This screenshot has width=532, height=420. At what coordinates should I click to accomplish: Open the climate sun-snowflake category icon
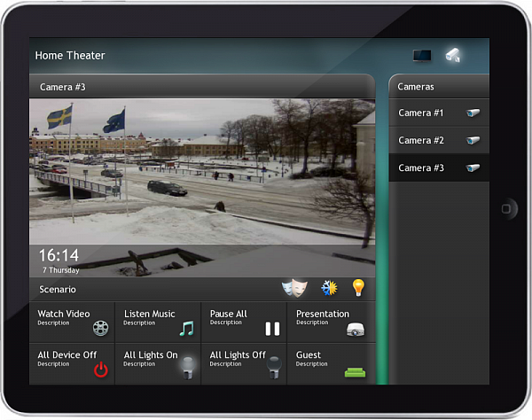click(329, 288)
